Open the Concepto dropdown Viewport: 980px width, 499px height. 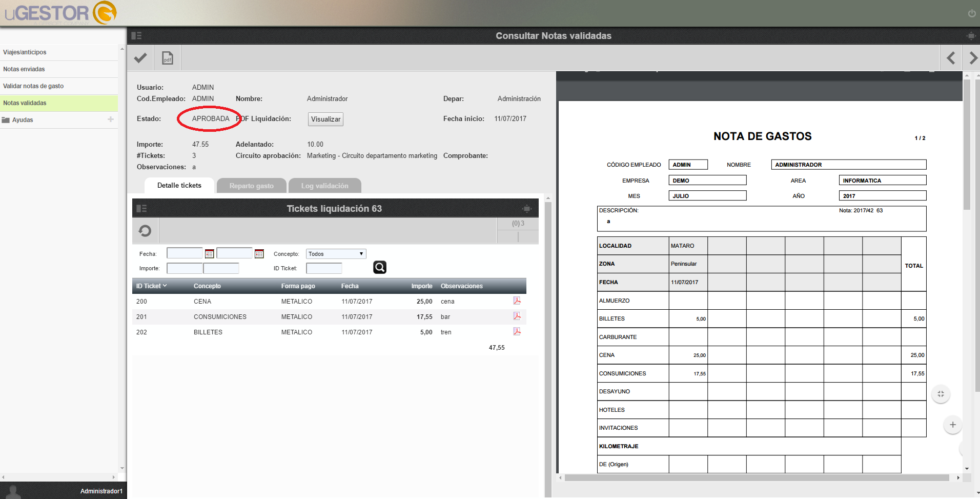[x=336, y=254]
